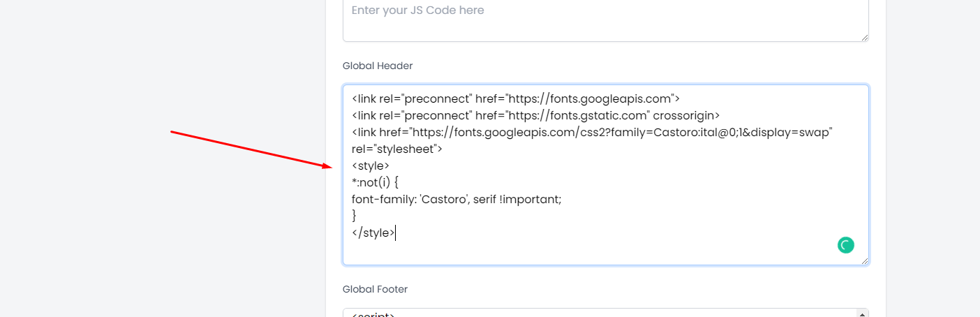
Task: Place cursor on the opening <style> line
Action: click(x=371, y=165)
